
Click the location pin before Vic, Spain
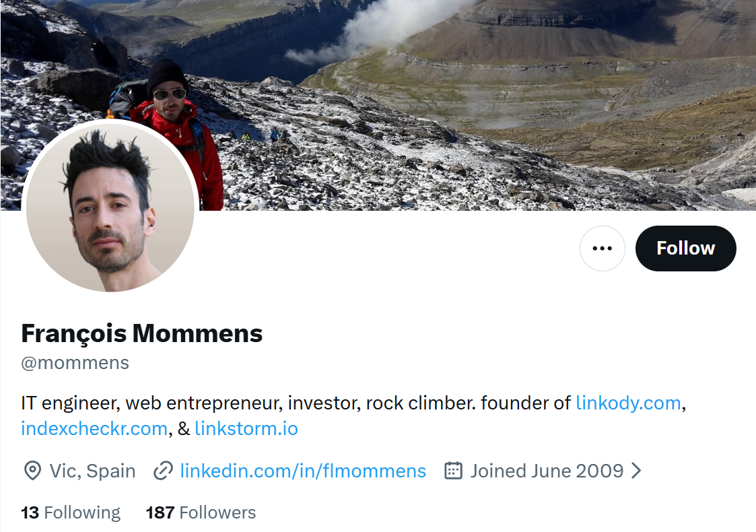31,471
